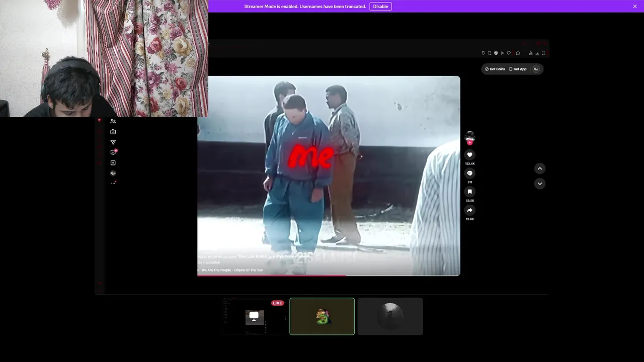644x362 pixels.
Task: Disable Streamer Mode in the purple banner
Action: (x=380, y=7)
